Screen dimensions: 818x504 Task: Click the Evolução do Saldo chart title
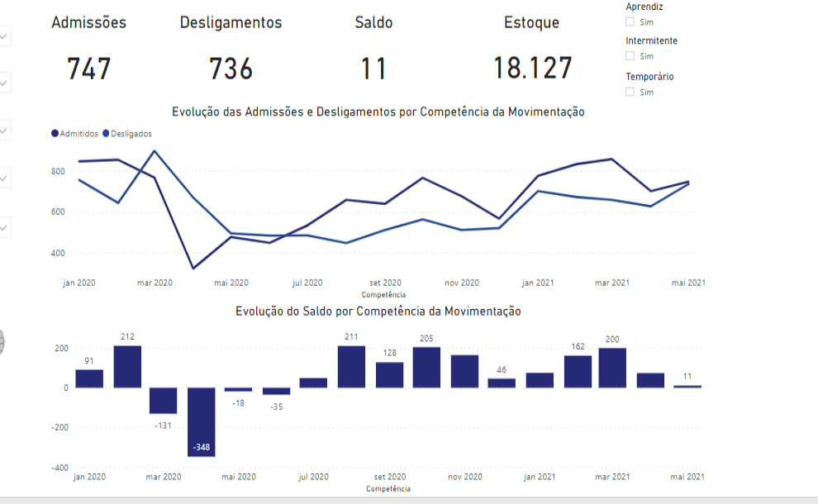[x=378, y=311]
